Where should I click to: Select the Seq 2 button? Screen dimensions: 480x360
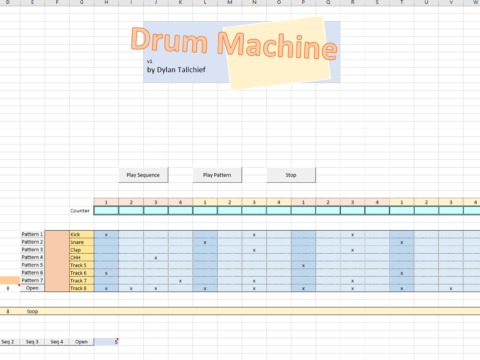(8, 342)
